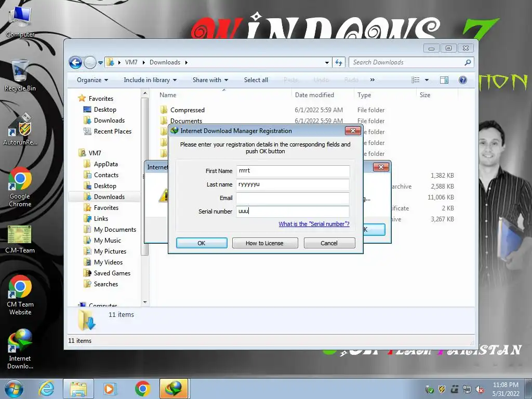Click the How to License button
This screenshot has height=399, width=532.
pyautogui.click(x=264, y=243)
